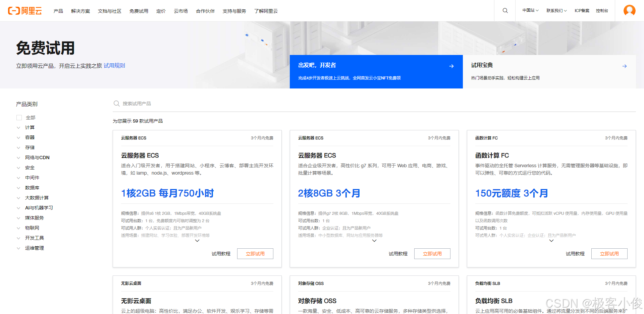Image resolution: width=644 pixels, height=314 pixels.
Task: Focus the 搜索试用产品 search field
Action: pos(374,104)
